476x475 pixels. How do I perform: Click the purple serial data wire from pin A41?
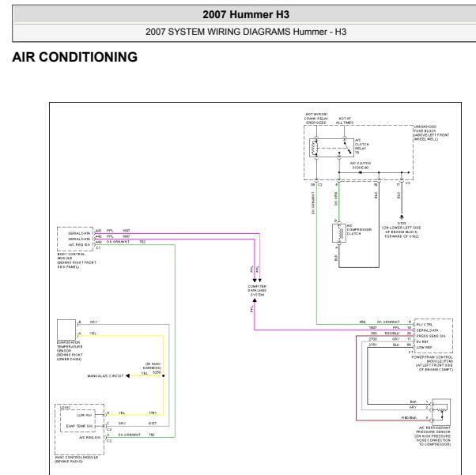click(x=177, y=233)
